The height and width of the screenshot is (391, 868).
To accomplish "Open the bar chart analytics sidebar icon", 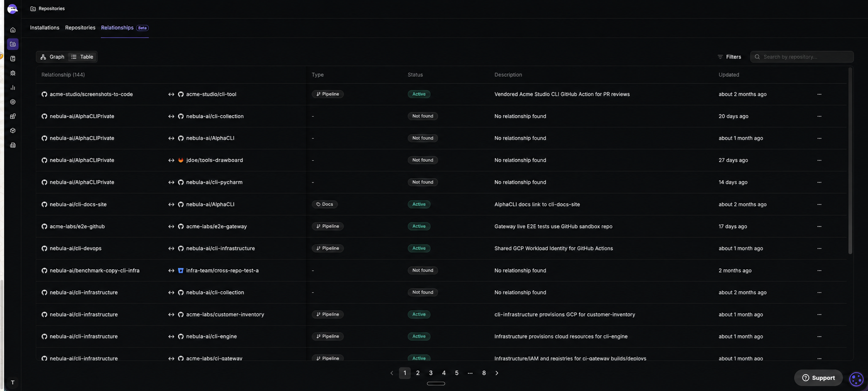I will (x=13, y=87).
